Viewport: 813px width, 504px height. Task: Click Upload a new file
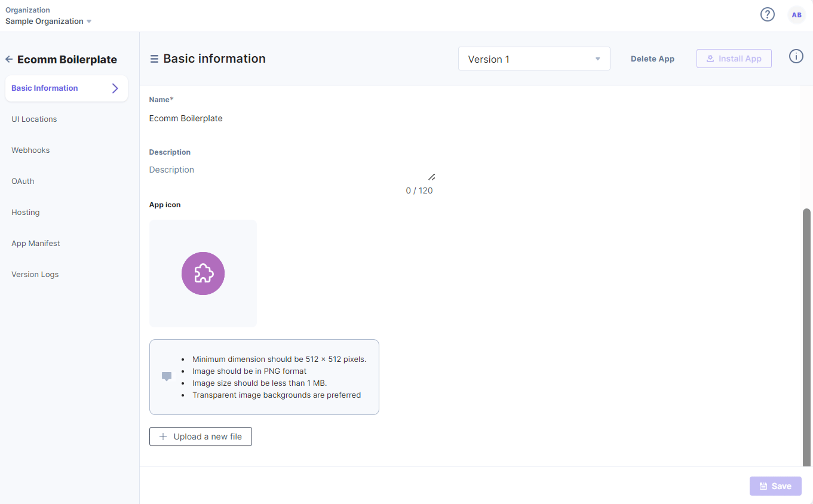point(200,437)
